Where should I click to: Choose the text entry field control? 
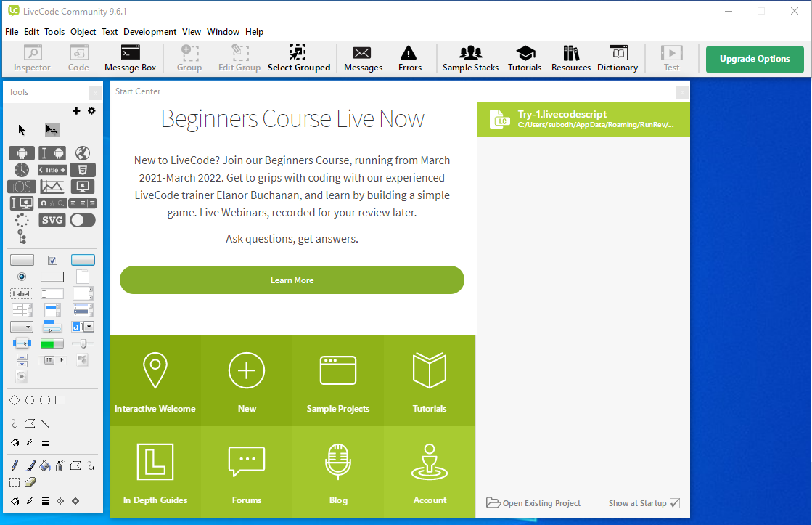pyautogui.click(x=52, y=294)
